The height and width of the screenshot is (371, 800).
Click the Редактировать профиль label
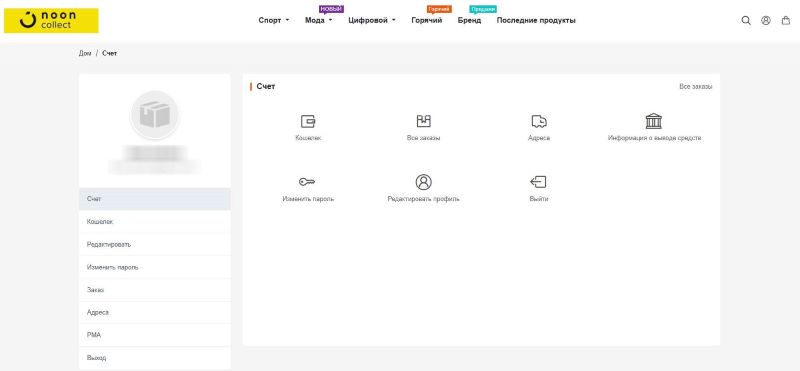coord(423,199)
